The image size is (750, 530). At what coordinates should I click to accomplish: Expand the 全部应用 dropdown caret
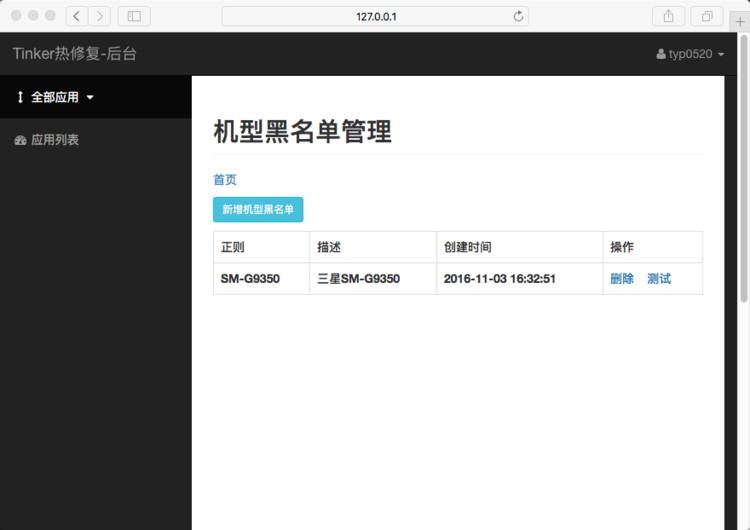[x=90, y=98]
